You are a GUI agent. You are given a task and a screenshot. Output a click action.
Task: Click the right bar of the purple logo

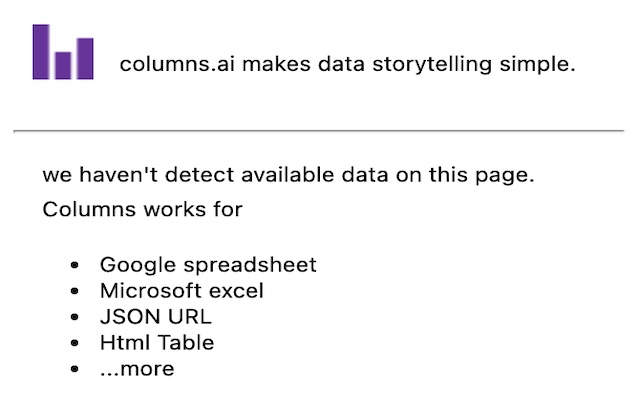tap(84, 58)
